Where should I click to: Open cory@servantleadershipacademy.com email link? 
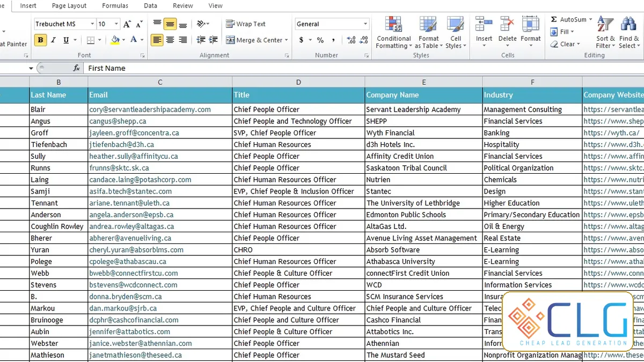click(x=150, y=109)
